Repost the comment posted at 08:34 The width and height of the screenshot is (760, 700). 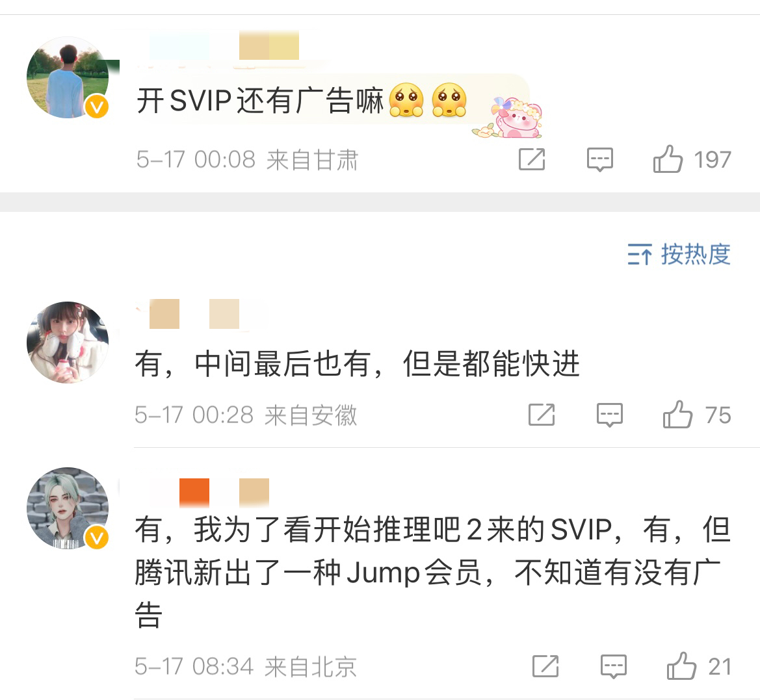[x=545, y=667]
